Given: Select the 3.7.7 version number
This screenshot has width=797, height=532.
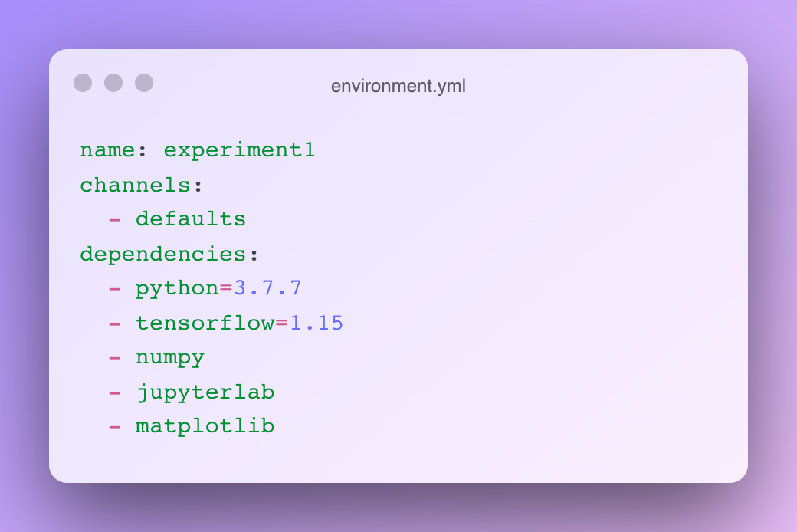Looking at the screenshot, I should pyautogui.click(x=267, y=288).
